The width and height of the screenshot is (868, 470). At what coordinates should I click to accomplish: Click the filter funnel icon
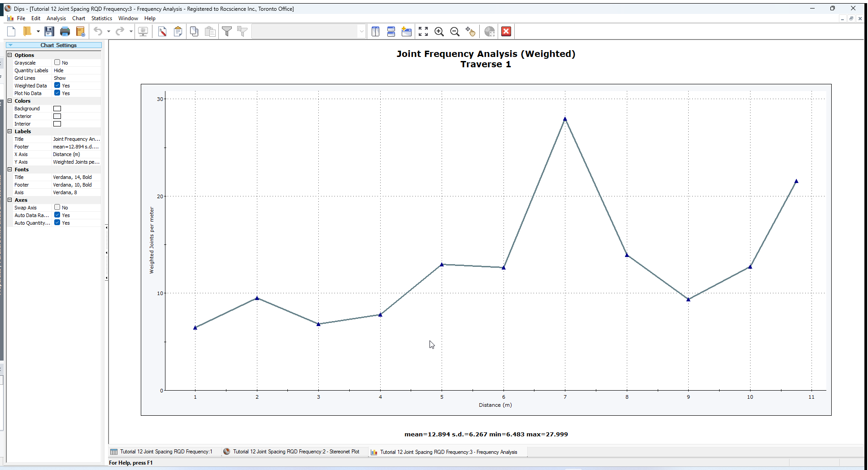tap(227, 31)
